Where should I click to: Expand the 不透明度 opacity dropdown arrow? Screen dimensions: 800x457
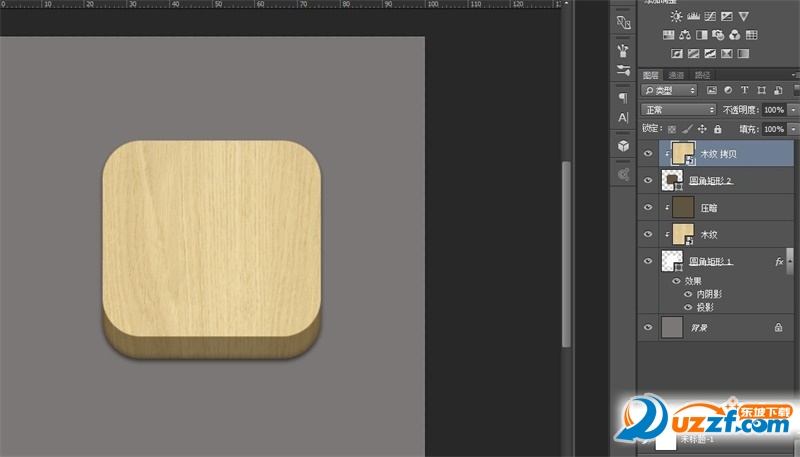[x=794, y=110]
